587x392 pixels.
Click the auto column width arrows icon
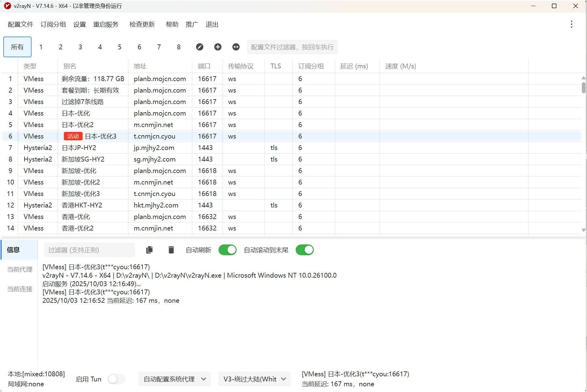pos(236,47)
